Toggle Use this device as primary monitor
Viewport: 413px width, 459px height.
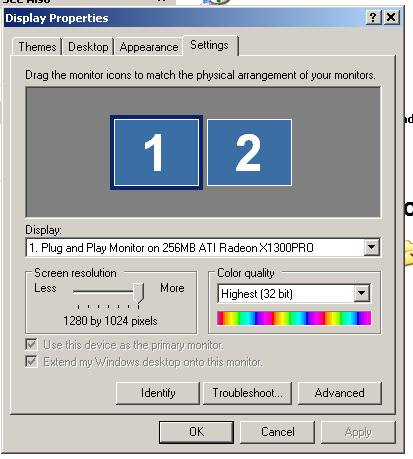coord(31,344)
